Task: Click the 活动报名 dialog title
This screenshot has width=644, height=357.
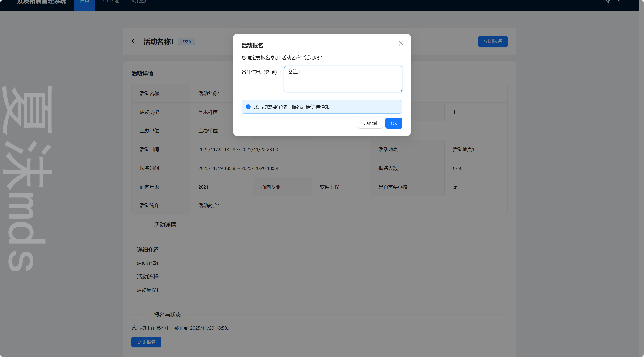Action: click(252, 46)
